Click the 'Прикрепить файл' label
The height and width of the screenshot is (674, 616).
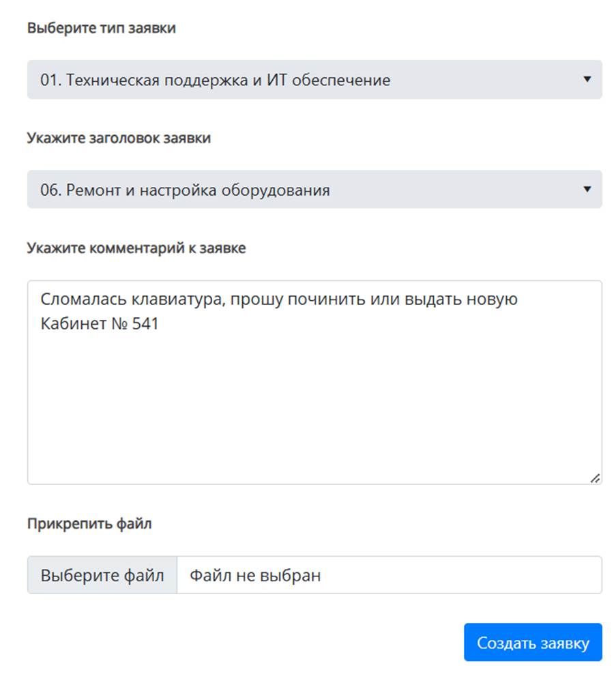[89, 524]
